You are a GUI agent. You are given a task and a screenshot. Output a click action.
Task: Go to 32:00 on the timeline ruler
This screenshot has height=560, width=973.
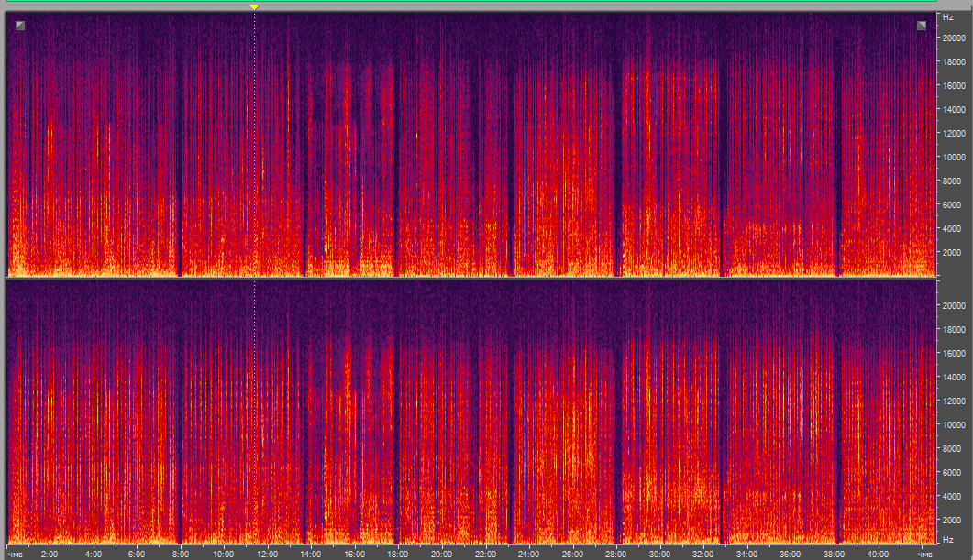point(702,554)
